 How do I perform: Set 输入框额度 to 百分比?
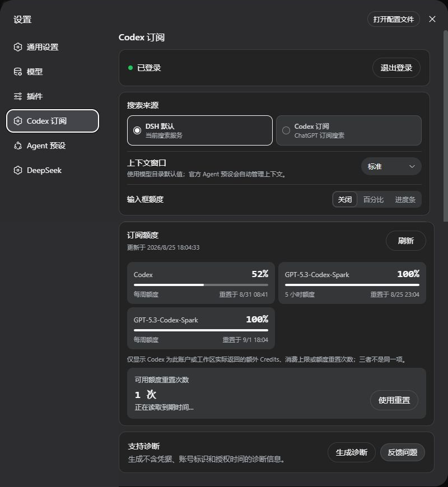(374, 199)
